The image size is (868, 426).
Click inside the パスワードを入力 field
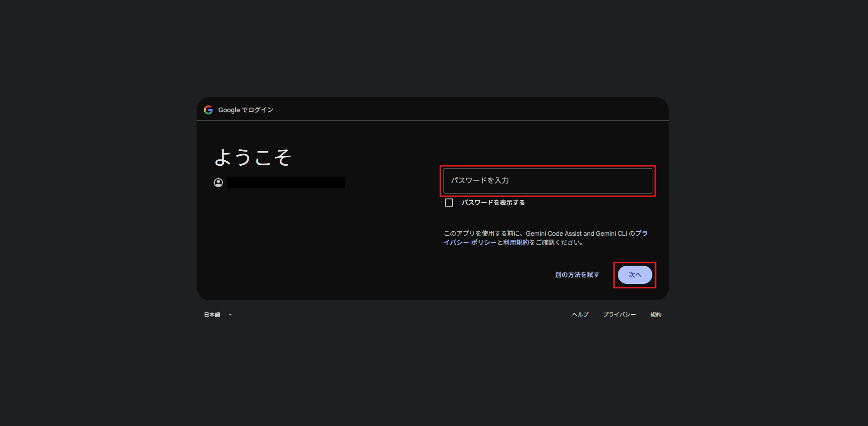click(547, 181)
